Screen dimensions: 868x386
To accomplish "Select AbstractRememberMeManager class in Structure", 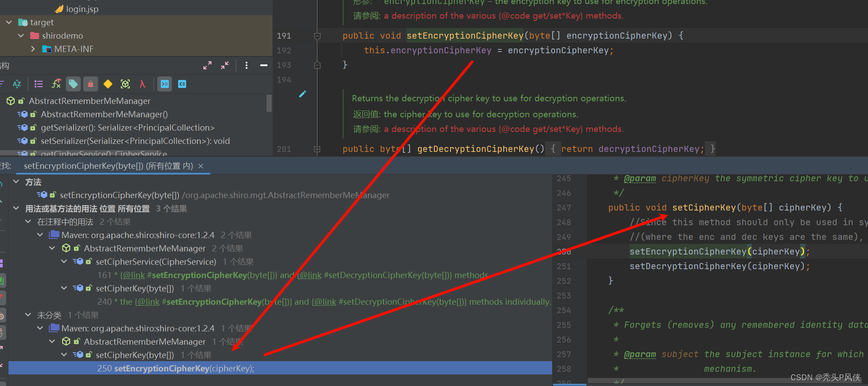I will tap(90, 101).
